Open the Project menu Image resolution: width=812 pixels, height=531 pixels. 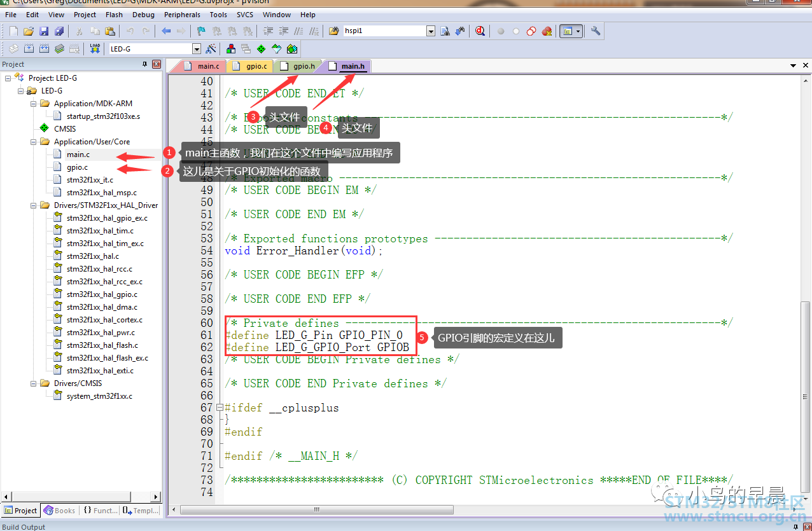pos(85,14)
